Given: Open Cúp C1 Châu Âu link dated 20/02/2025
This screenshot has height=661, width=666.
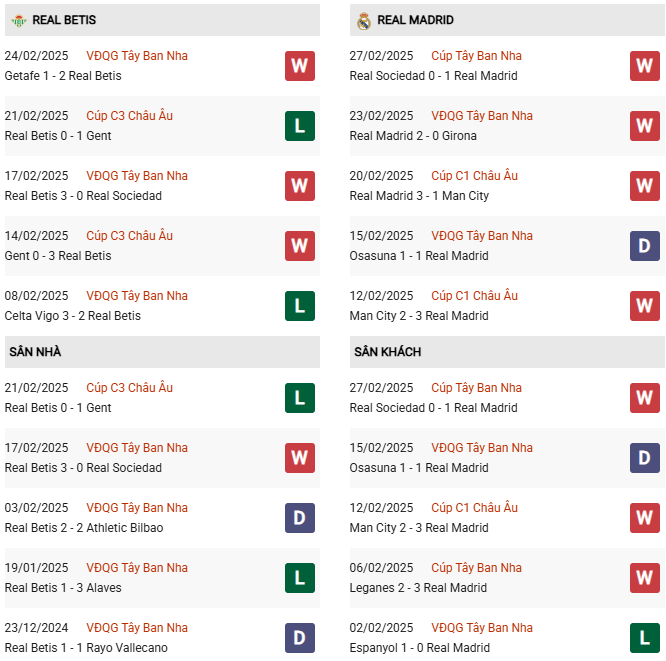Looking at the screenshot, I should (x=474, y=176).
